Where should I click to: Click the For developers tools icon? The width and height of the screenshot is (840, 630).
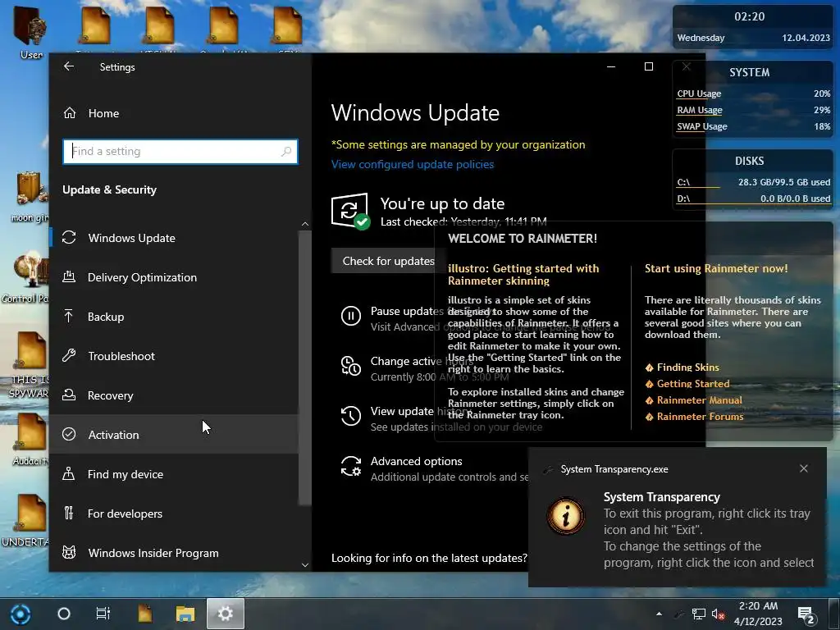point(69,514)
